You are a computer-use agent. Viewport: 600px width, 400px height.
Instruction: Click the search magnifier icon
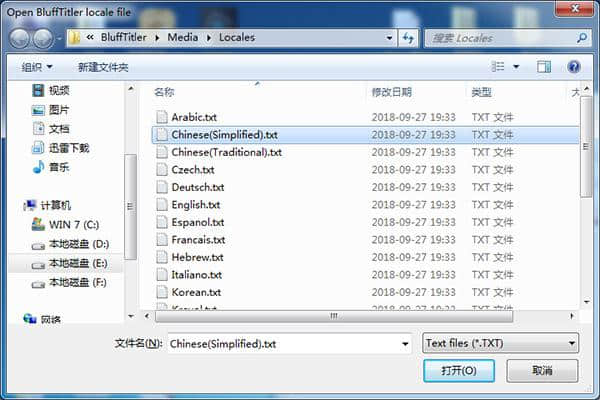point(582,38)
